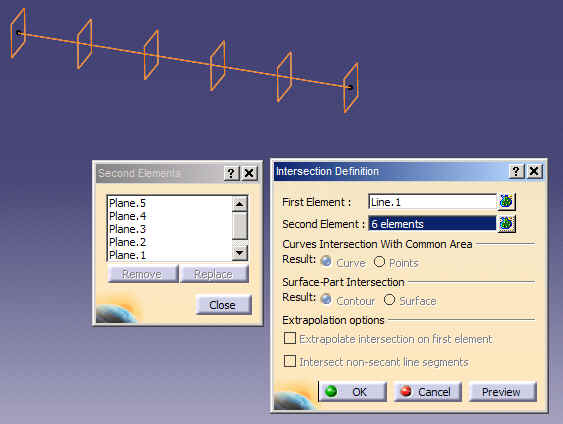Click the green OK button
This screenshot has width=563, height=424.
pyautogui.click(x=353, y=392)
